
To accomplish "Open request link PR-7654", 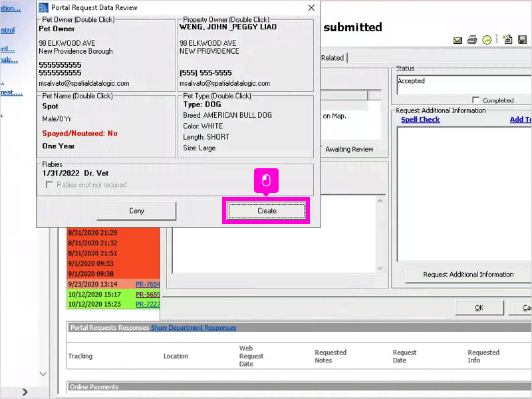I will pyautogui.click(x=148, y=284).
